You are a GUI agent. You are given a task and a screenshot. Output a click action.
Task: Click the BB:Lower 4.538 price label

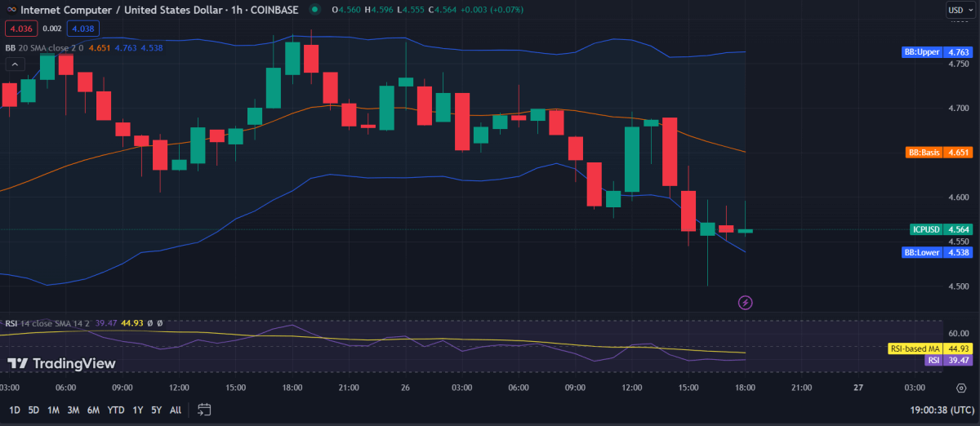tap(938, 252)
